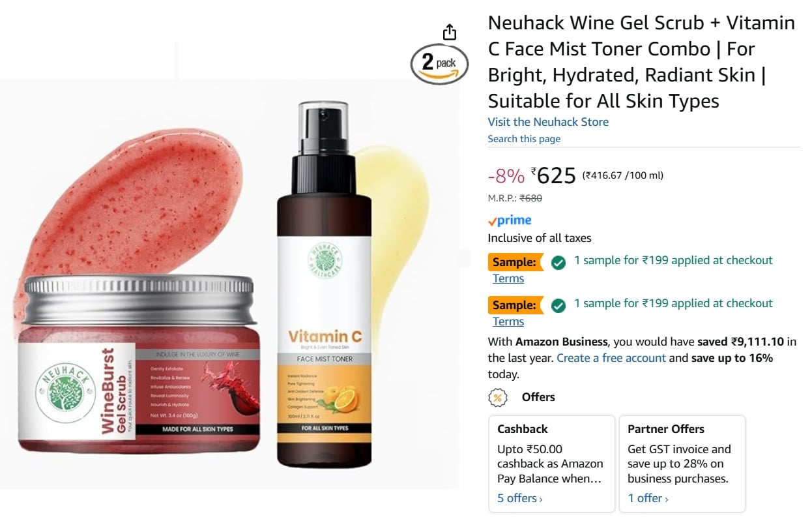This screenshot has height=521, width=812.
Task: Click the Offers percent badge icon
Action: pos(499,397)
